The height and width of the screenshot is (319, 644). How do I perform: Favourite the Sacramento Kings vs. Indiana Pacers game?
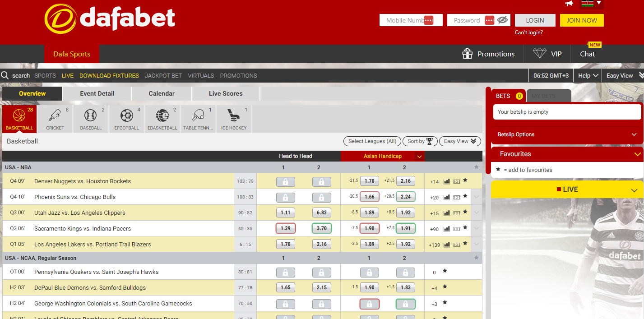[x=465, y=228]
